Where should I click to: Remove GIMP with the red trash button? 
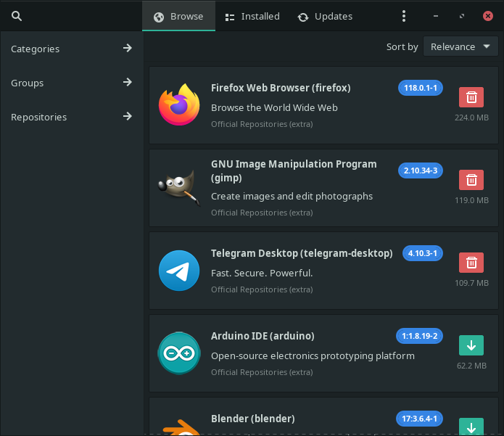[471, 180]
